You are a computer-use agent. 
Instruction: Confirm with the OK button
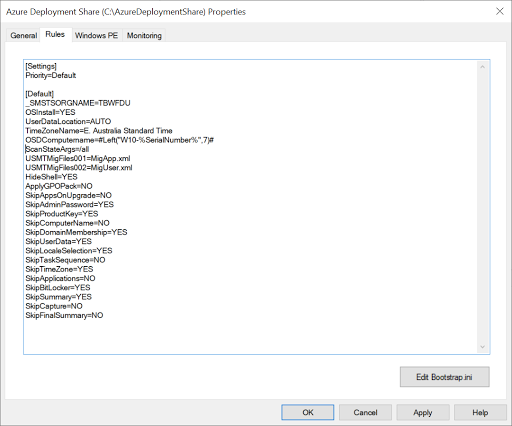(x=308, y=412)
